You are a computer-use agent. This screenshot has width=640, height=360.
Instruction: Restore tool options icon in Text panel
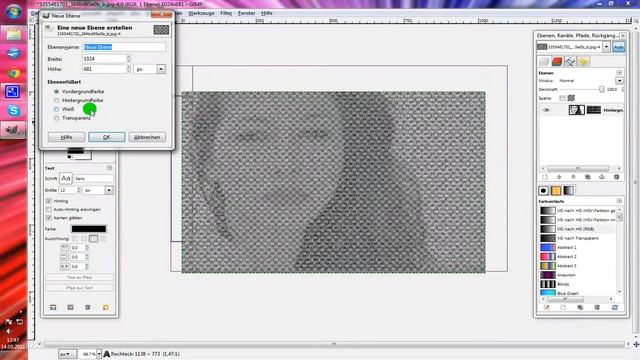tap(70, 307)
